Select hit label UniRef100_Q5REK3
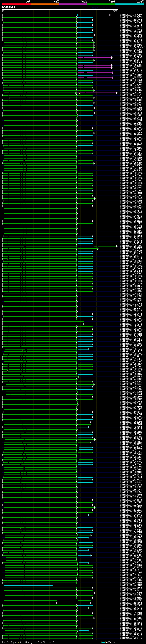The image size is (146, 644). click(x=131, y=289)
